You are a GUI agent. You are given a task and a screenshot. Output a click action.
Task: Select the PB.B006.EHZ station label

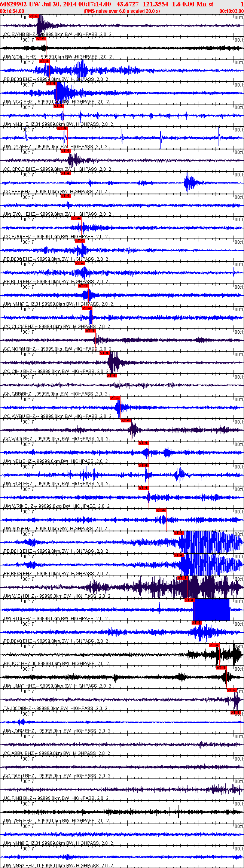[18, 259]
